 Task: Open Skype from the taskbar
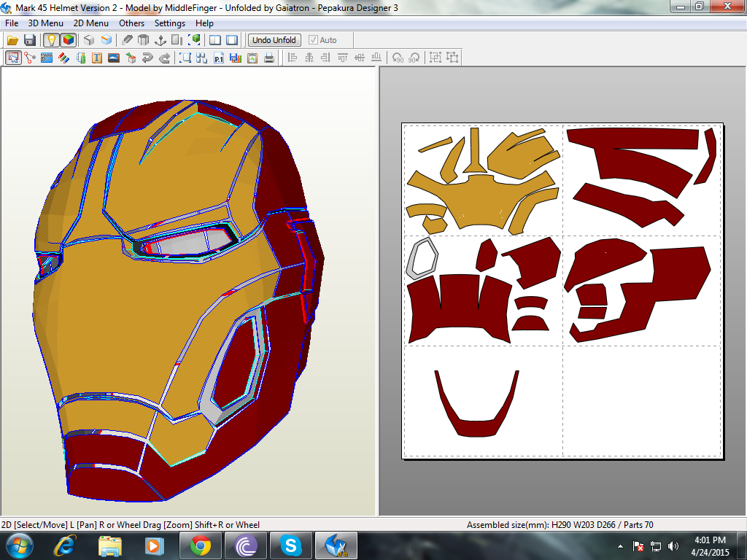[x=290, y=545]
